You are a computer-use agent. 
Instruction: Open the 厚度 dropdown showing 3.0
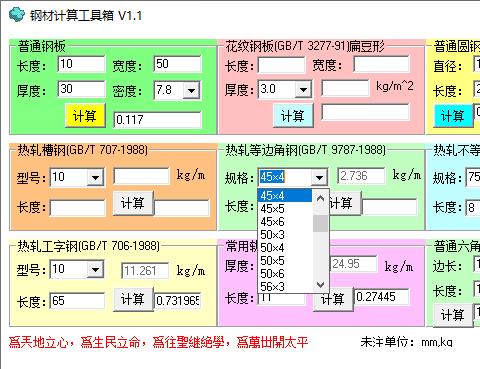tap(303, 89)
